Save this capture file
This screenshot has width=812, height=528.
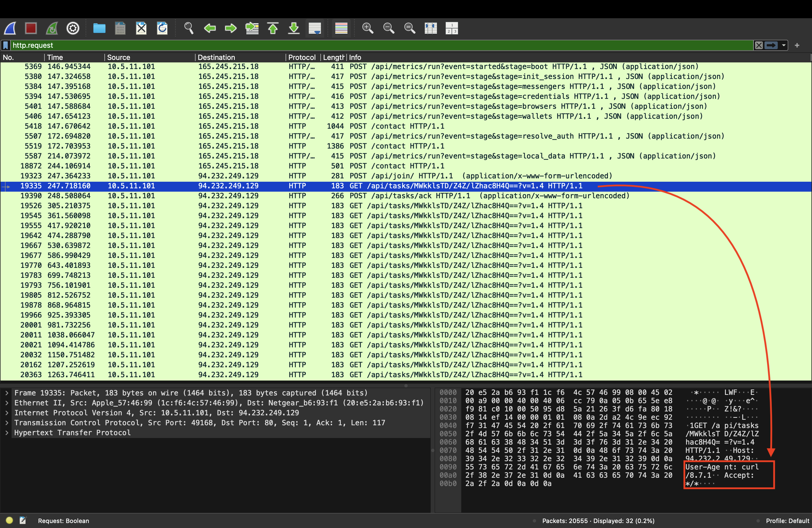(x=120, y=28)
